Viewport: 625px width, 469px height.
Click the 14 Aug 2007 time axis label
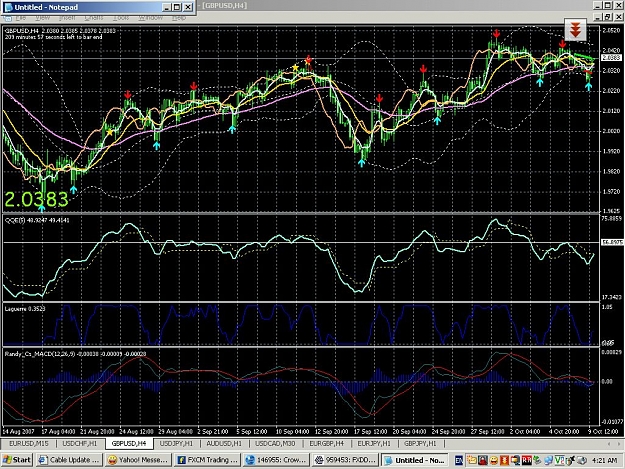tap(18, 432)
